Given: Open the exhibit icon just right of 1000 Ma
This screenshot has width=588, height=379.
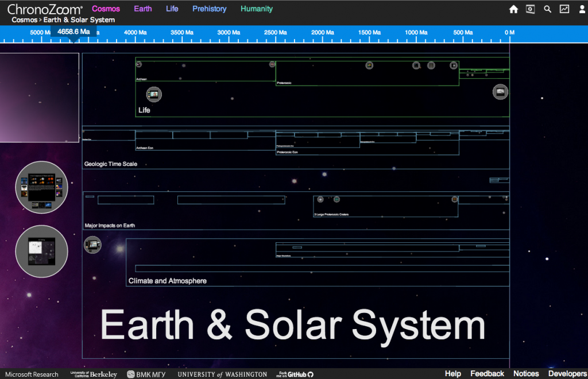Looking at the screenshot, I should pos(431,65).
